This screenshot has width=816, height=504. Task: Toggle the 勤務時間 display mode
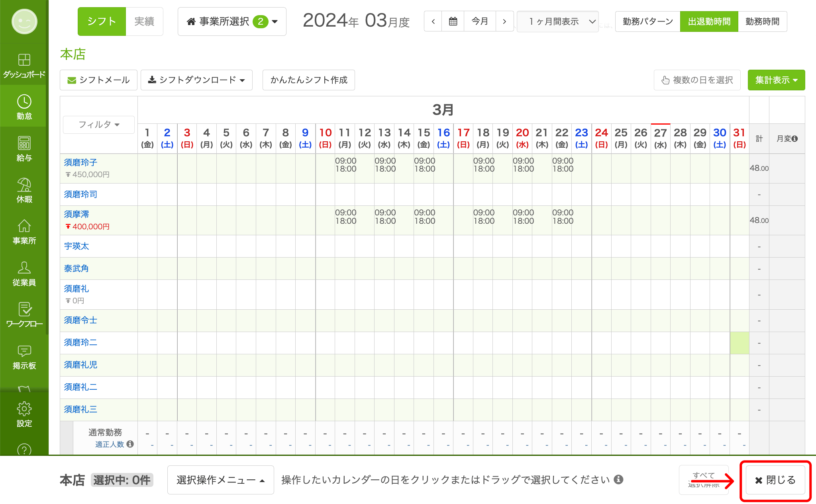pyautogui.click(x=763, y=21)
